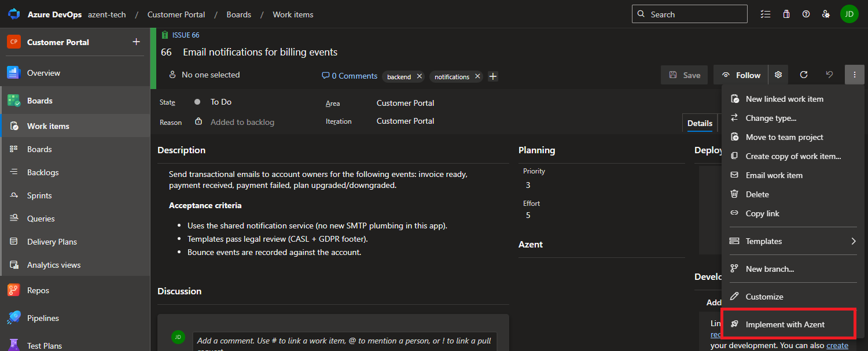Choose Implement with Azent
This screenshot has height=351, width=868.
point(793,324)
